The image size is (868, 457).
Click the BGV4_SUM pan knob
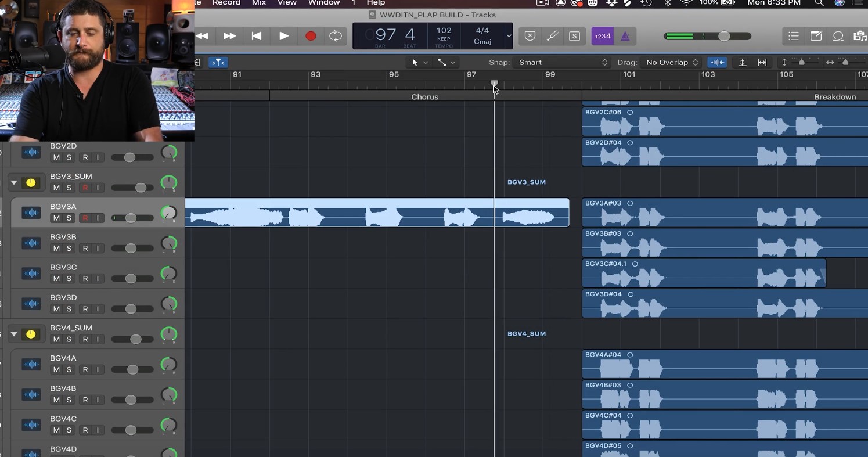coord(168,334)
